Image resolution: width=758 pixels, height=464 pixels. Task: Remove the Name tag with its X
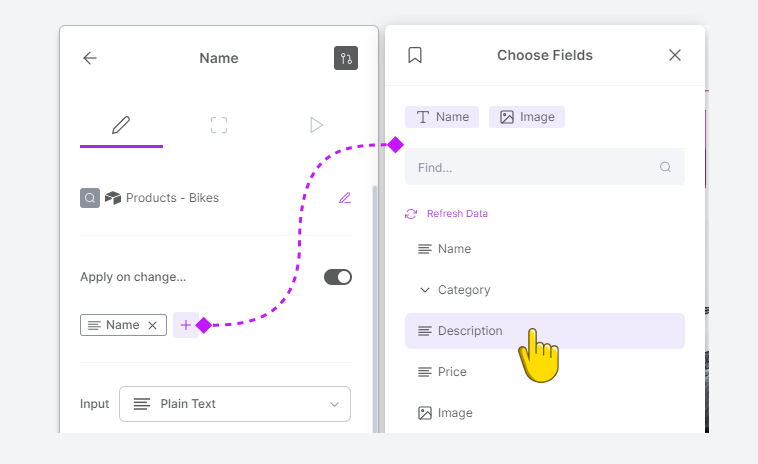coord(152,325)
